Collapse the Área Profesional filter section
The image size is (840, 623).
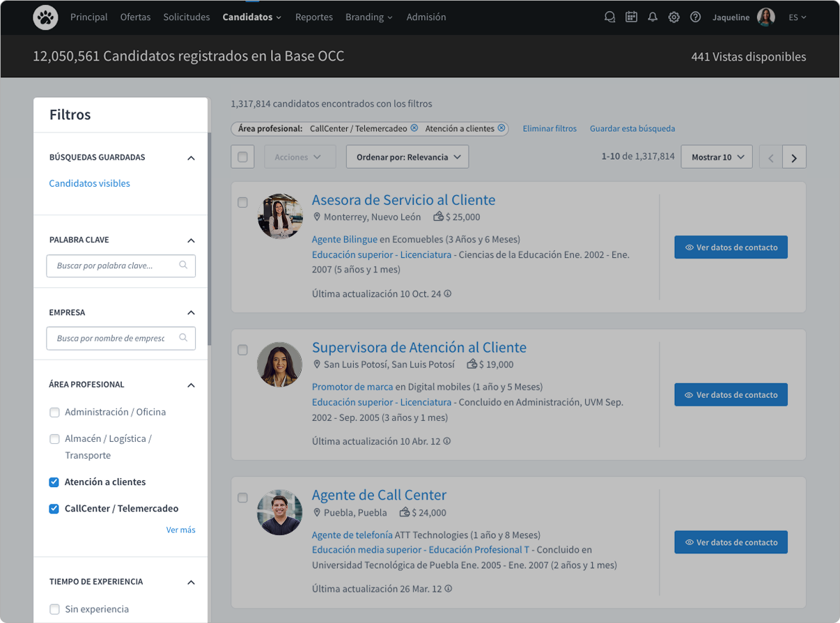pos(191,385)
